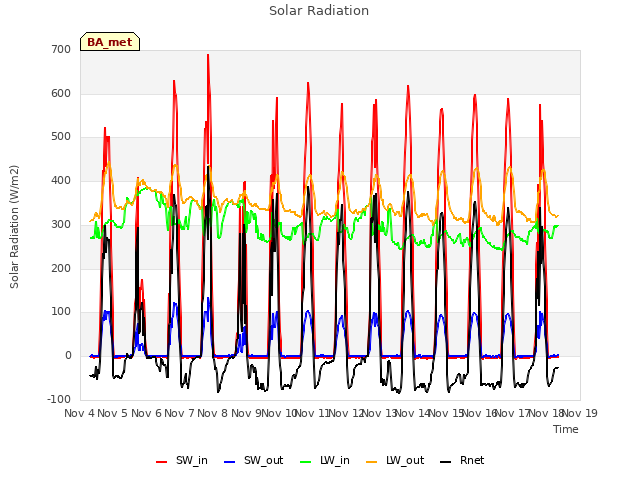The width and height of the screenshot is (640, 480).
Task: Click the -100 y-axis tick label
Action: (59, 399)
